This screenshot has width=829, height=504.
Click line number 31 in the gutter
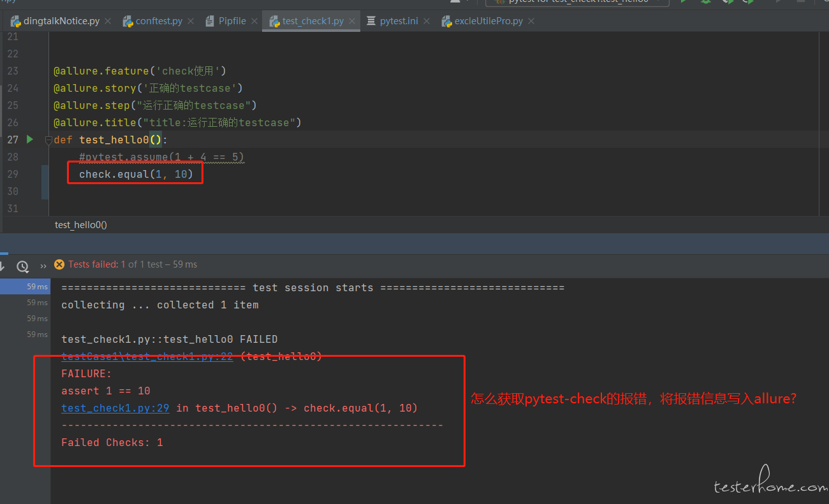(13, 208)
